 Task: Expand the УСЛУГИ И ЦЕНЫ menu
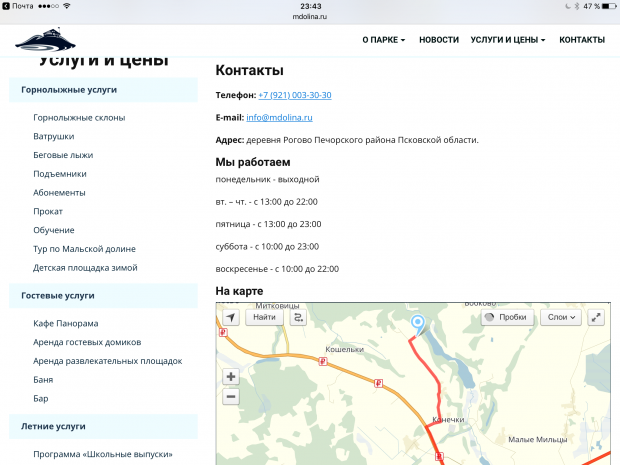tap(508, 40)
